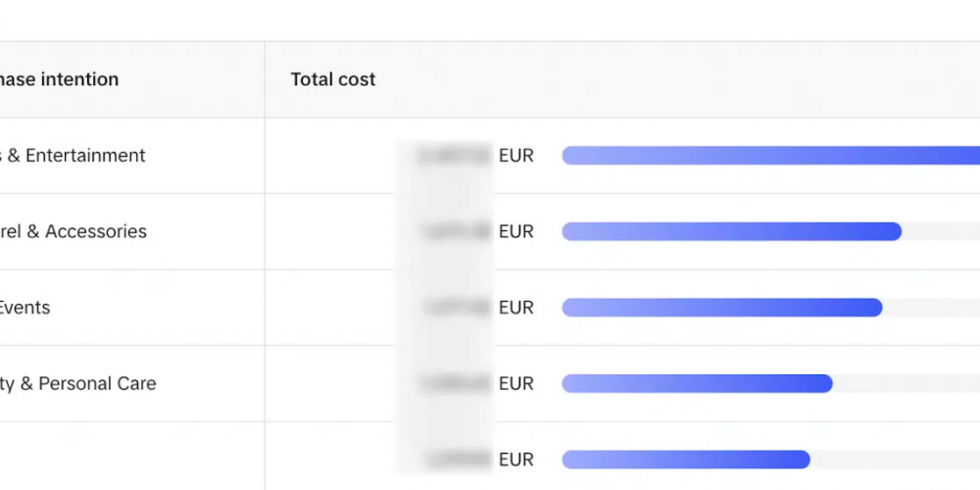
Task: Click the '& Accessories' row label
Action: [x=73, y=231]
